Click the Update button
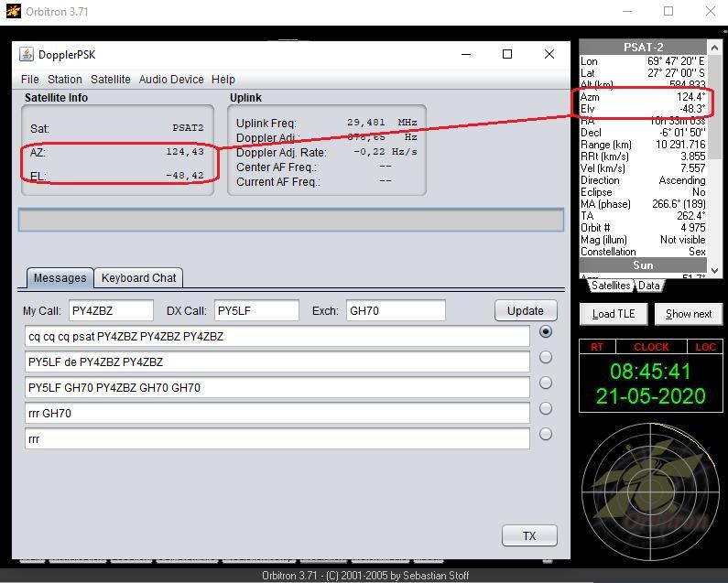 pyautogui.click(x=525, y=310)
